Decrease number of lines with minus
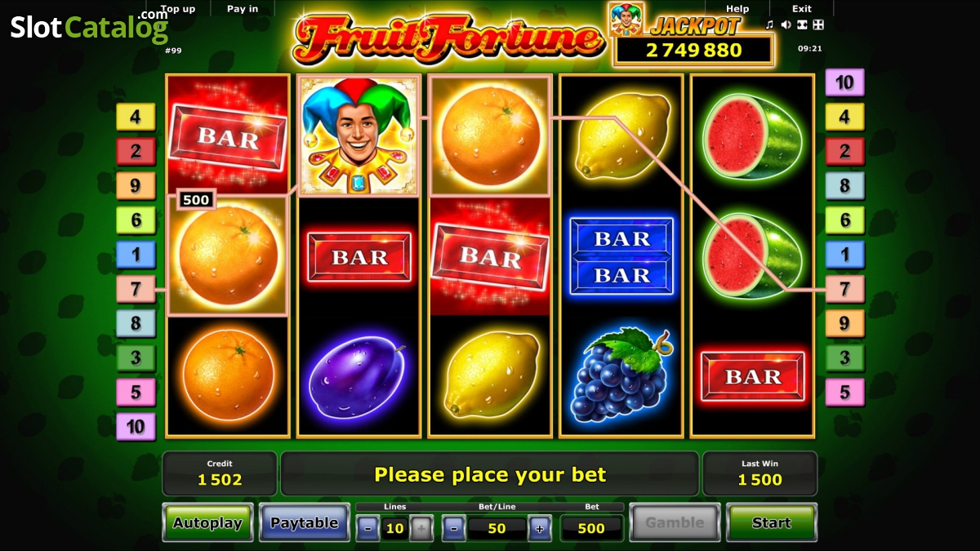Image resolution: width=980 pixels, height=551 pixels. pyautogui.click(x=367, y=528)
